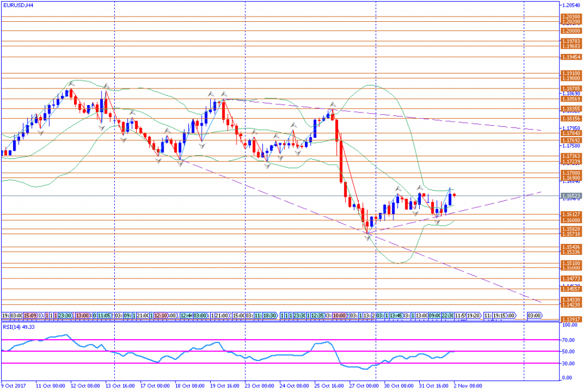
Task: Select the pink 15:09 event marker
Action: [x=30, y=315]
